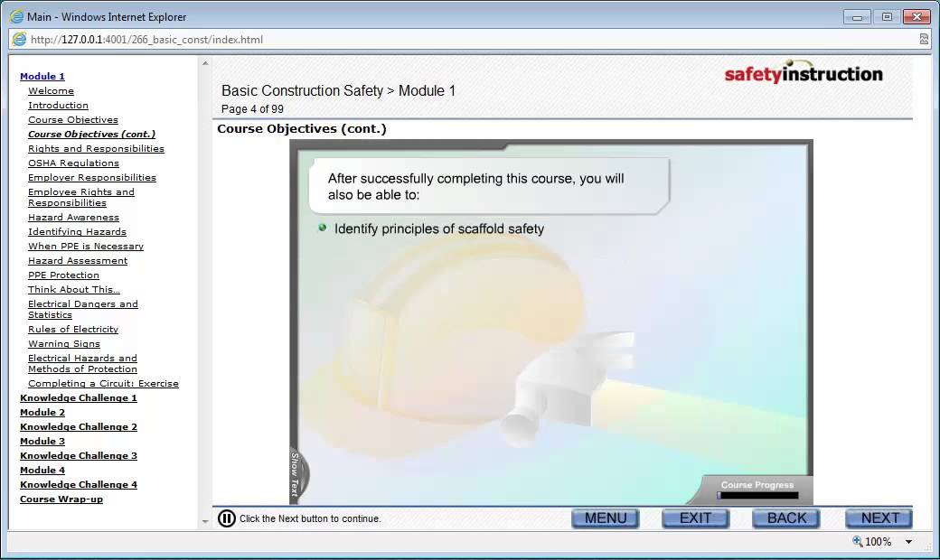Open Identifying Hazards link

[x=78, y=231]
